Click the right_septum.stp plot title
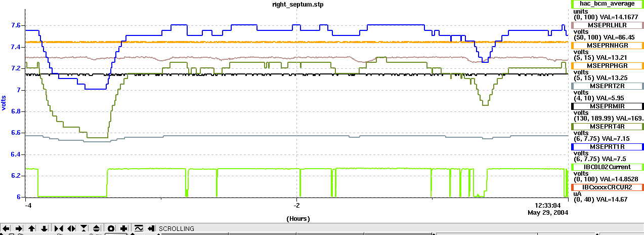This screenshot has width=644, height=235. tap(298, 5)
